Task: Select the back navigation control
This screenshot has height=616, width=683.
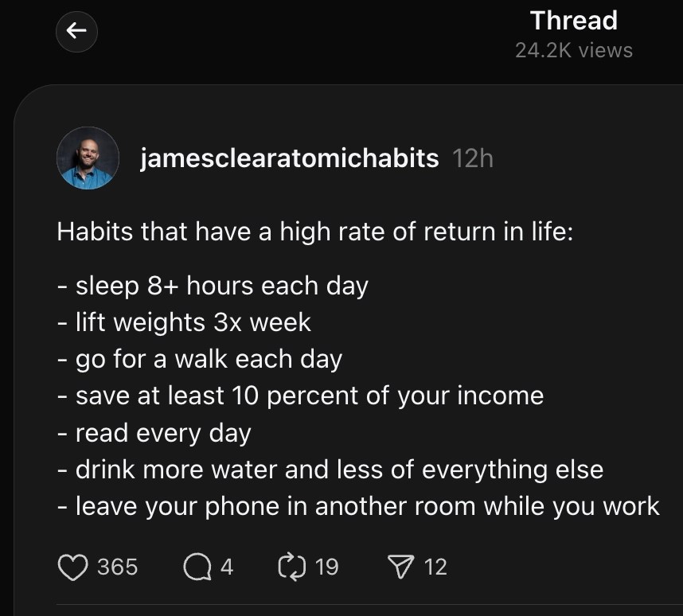Action: [76, 32]
